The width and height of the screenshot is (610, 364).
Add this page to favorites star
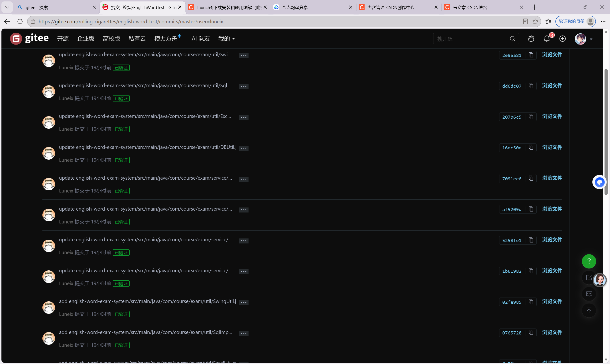point(535,22)
